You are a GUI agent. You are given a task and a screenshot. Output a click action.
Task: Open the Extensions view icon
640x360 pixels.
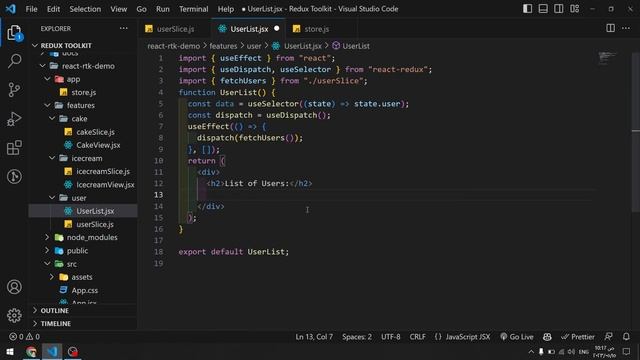point(14,147)
